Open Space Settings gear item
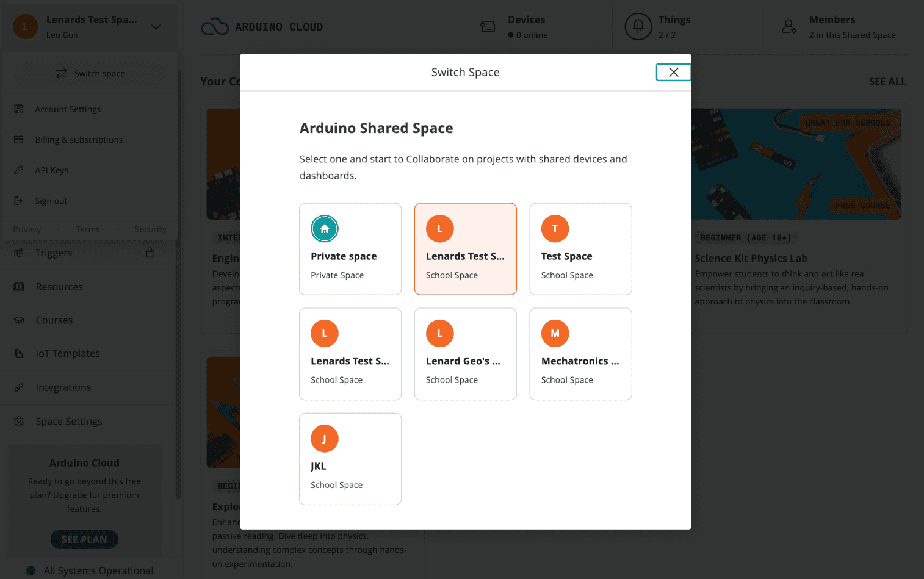The image size is (924, 579). tap(68, 422)
